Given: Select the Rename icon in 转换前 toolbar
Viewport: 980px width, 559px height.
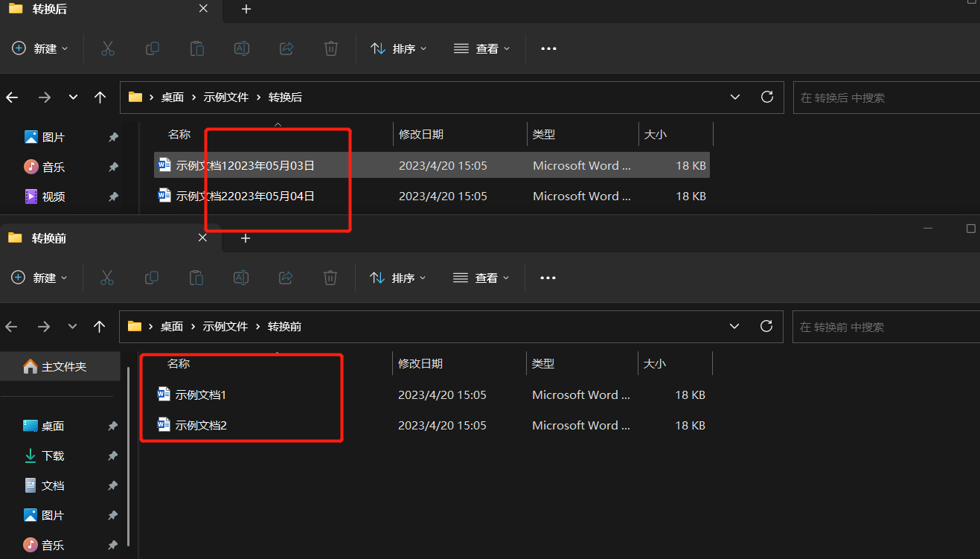Looking at the screenshot, I should (240, 278).
